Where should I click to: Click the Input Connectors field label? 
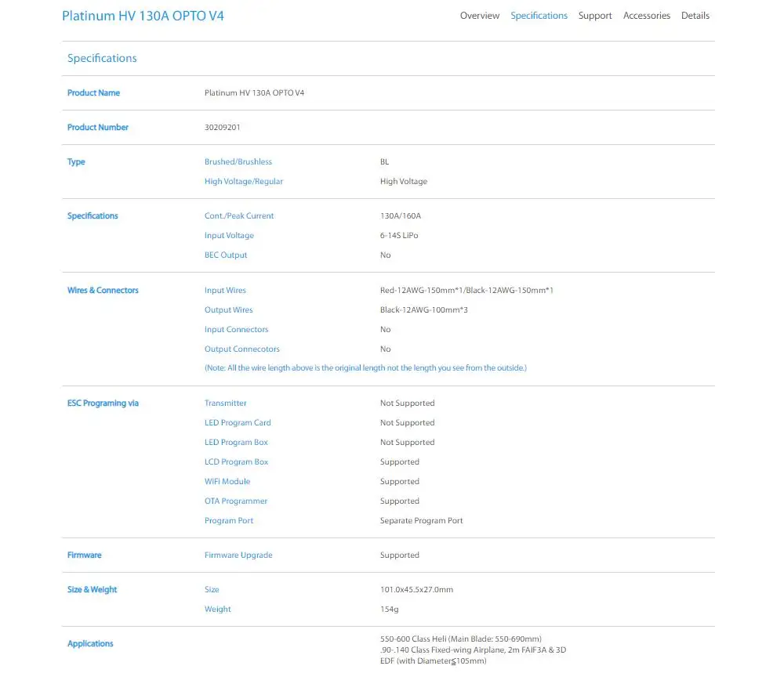[x=237, y=329]
